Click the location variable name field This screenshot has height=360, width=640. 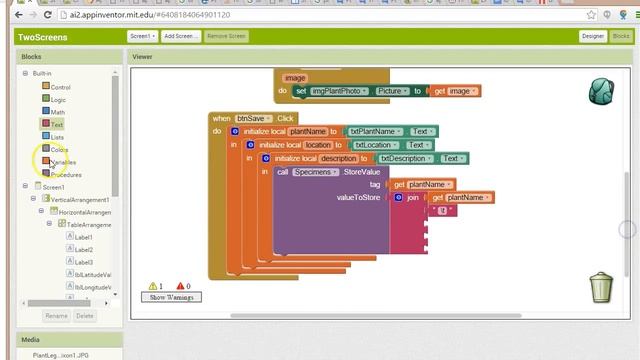(x=318, y=145)
